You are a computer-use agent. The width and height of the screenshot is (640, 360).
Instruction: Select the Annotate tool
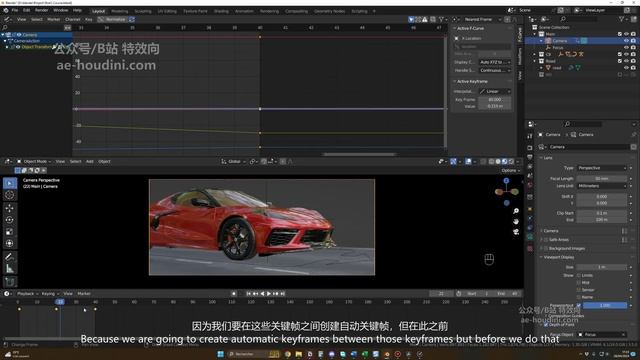[x=10, y=257]
